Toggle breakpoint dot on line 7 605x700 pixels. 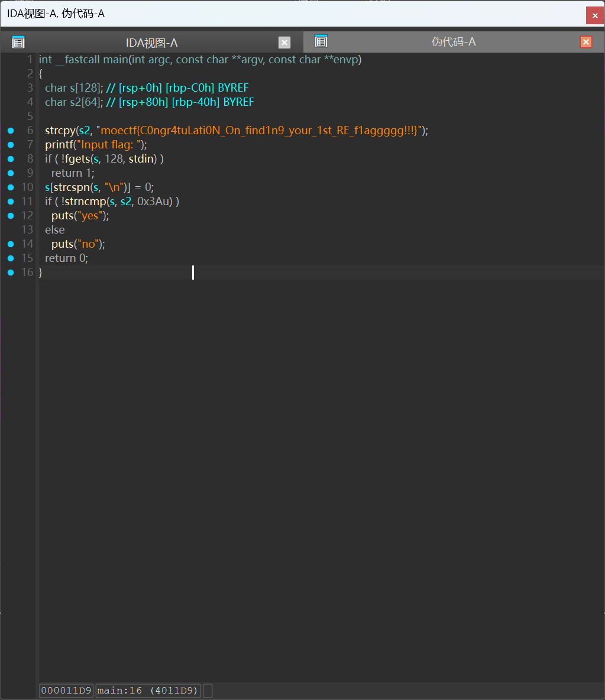coord(11,145)
